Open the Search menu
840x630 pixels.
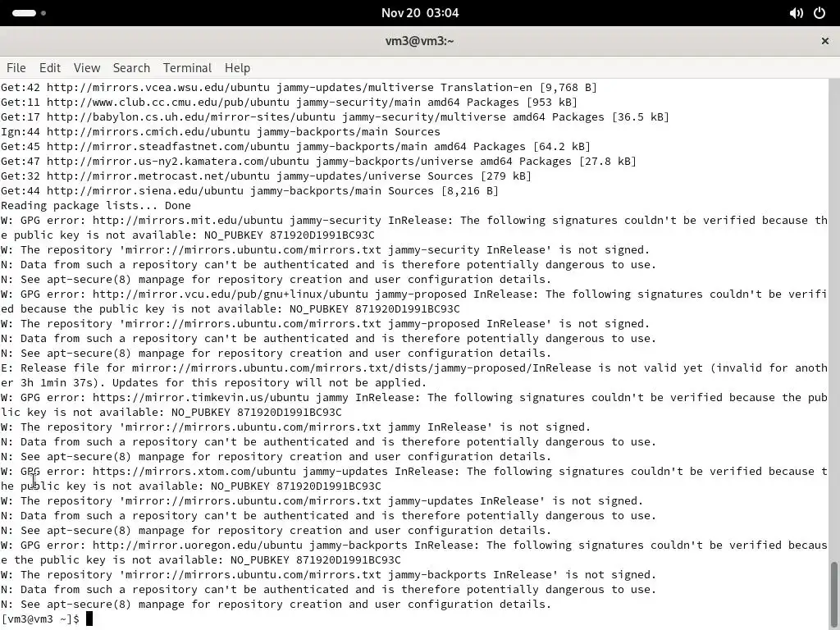tap(131, 68)
